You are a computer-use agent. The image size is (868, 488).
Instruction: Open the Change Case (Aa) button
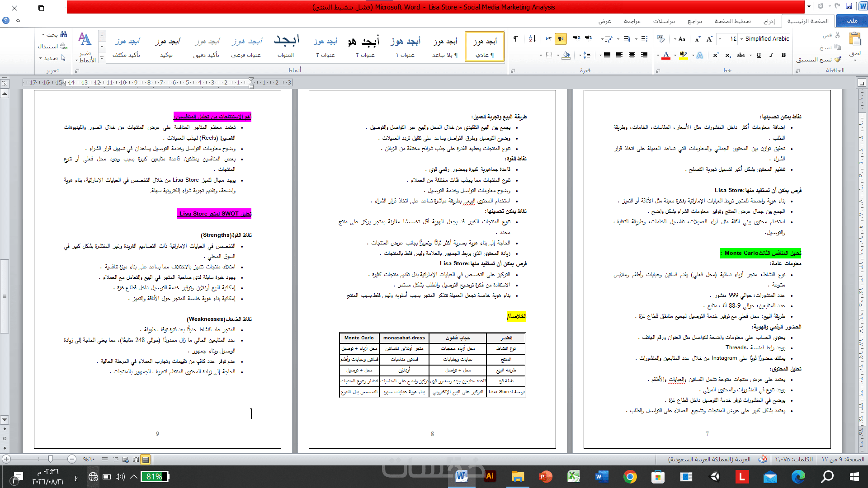click(680, 39)
